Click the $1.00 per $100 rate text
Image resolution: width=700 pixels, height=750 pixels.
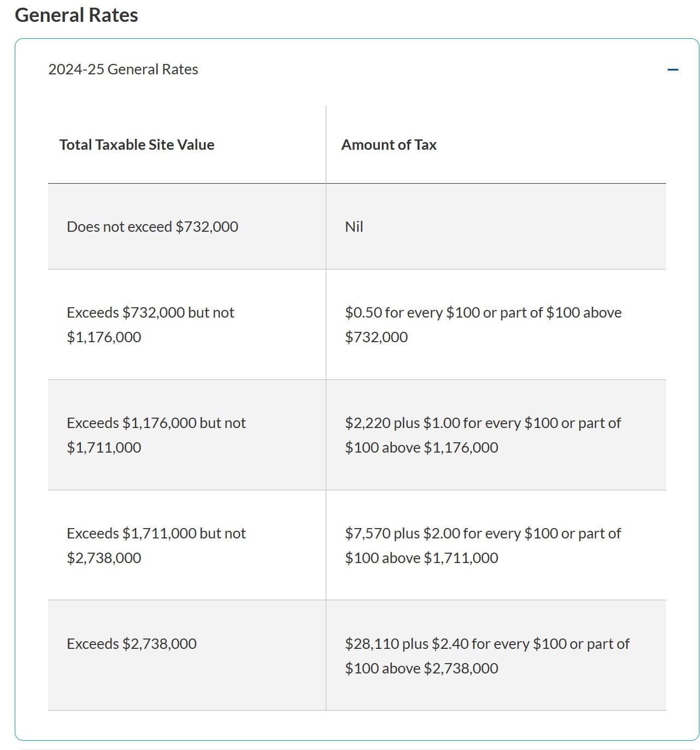[x=442, y=423]
